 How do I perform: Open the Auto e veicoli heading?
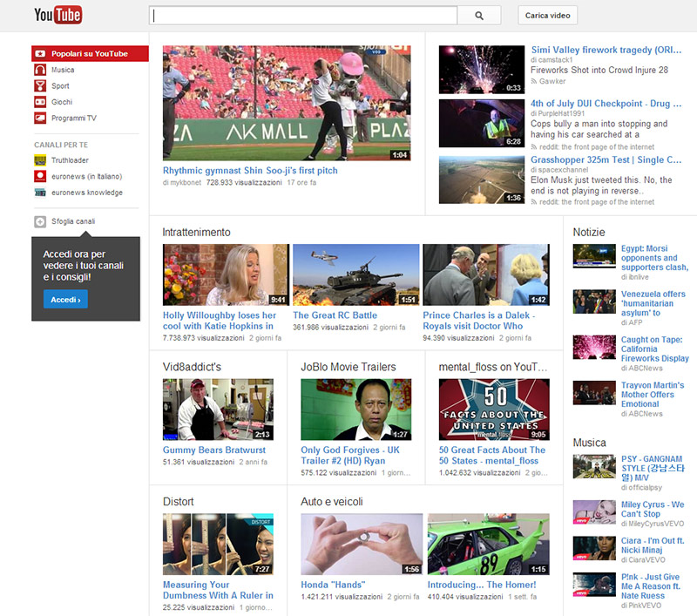(x=332, y=502)
